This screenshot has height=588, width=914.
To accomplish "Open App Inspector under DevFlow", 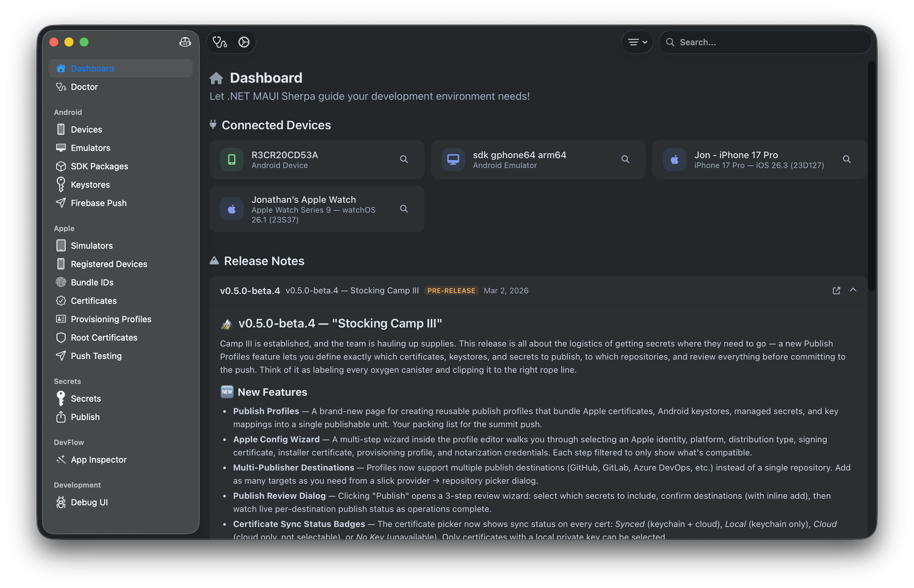I will click(x=98, y=459).
